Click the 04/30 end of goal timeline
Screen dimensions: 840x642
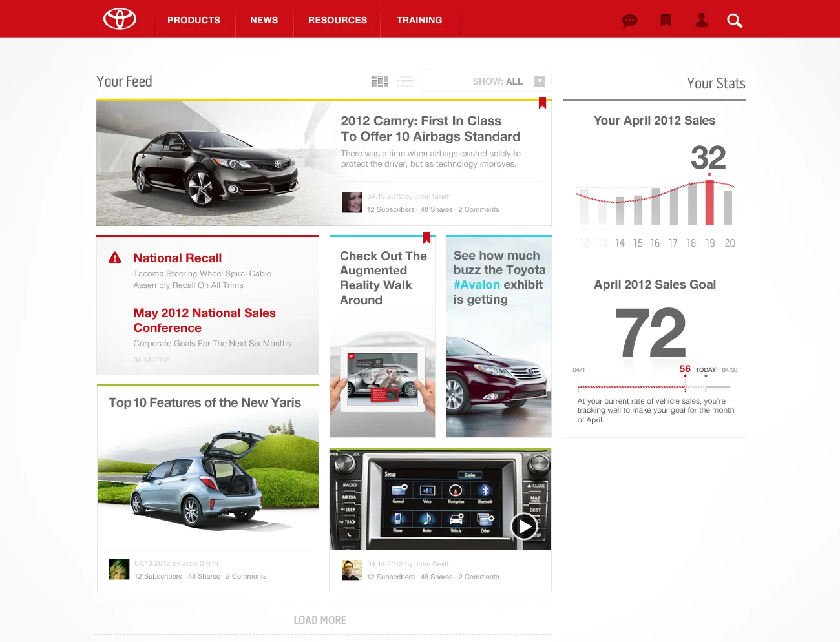(x=730, y=370)
